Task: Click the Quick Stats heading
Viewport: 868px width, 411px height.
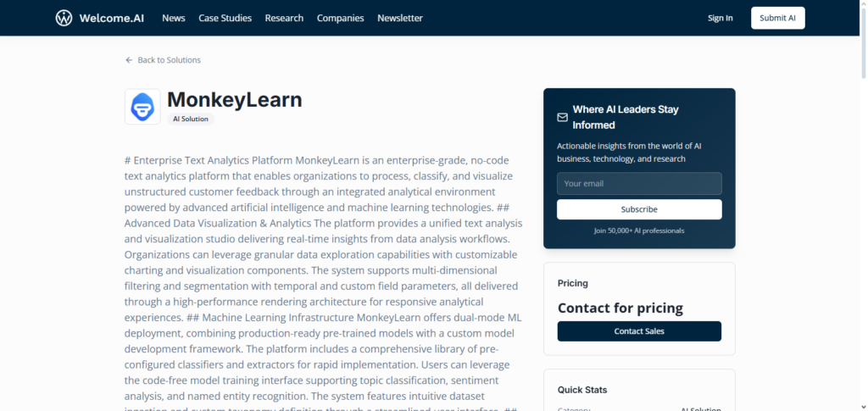Action: point(582,390)
